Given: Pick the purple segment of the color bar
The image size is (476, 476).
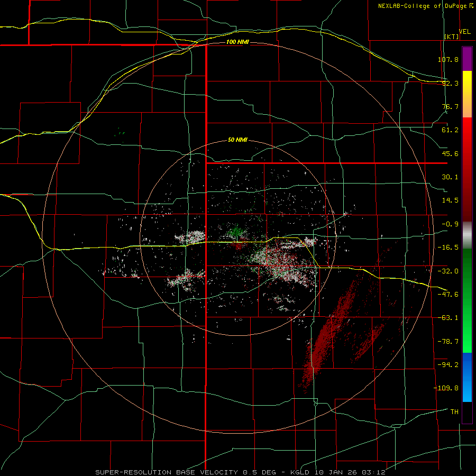Looking at the screenshot, I should (467, 59).
